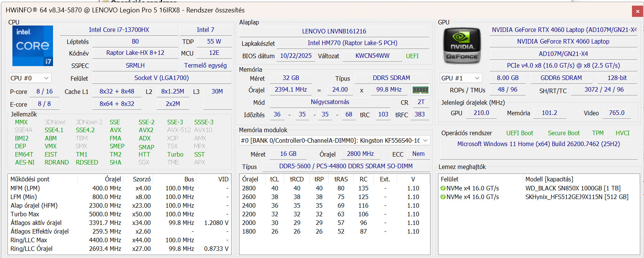Click green check icon beside WD_BLACK drive
Screen dimensions: 644x258
click(x=443, y=188)
